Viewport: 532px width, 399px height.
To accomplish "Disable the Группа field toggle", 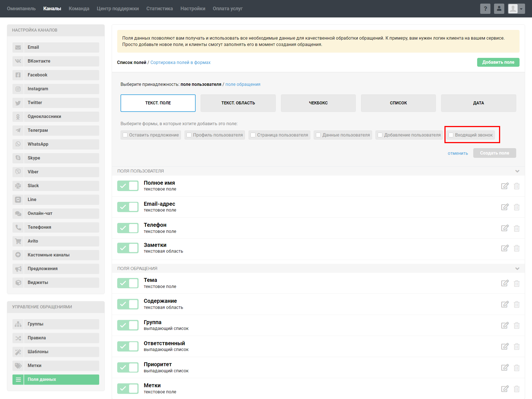I will pos(128,325).
